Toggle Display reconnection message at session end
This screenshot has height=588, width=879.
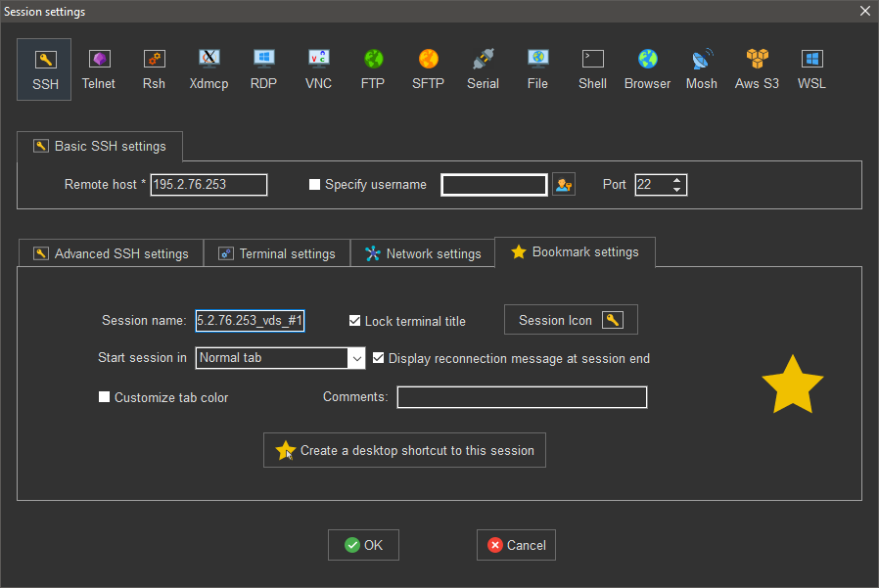(379, 358)
